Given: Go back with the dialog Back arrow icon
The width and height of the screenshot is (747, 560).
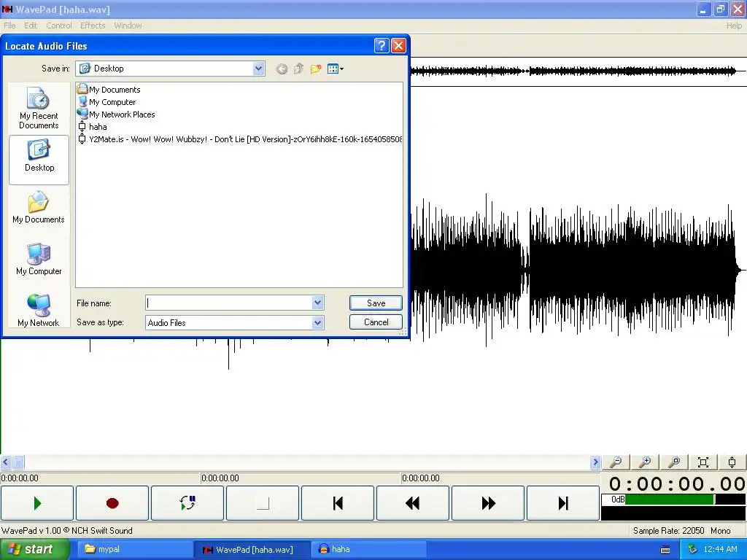Looking at the screenshot, I should [x=282, y=69].
